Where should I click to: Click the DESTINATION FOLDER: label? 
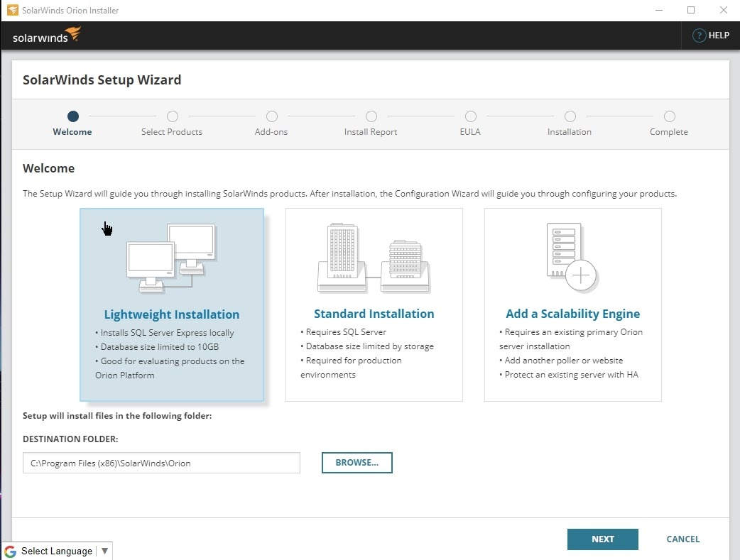70,439
